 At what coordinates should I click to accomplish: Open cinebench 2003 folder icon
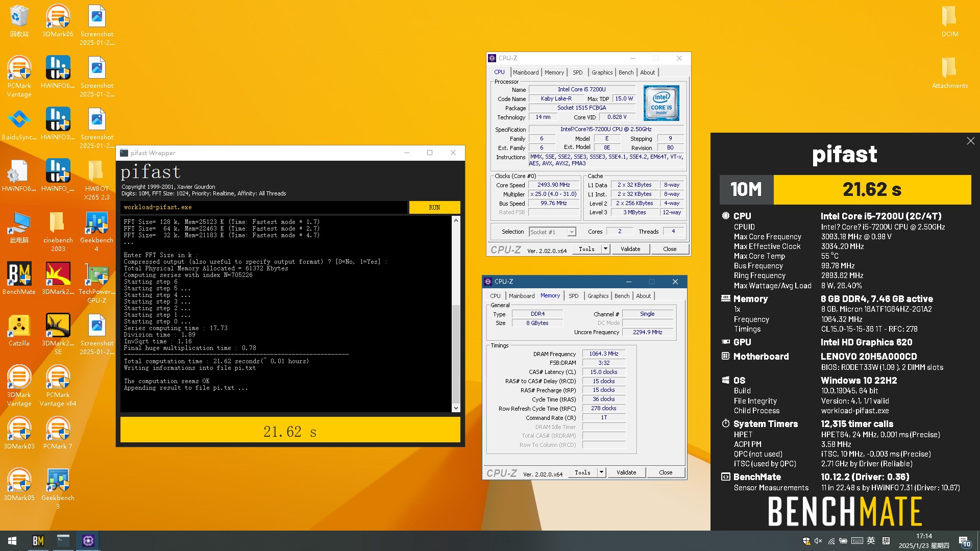(x=58, y=231)
